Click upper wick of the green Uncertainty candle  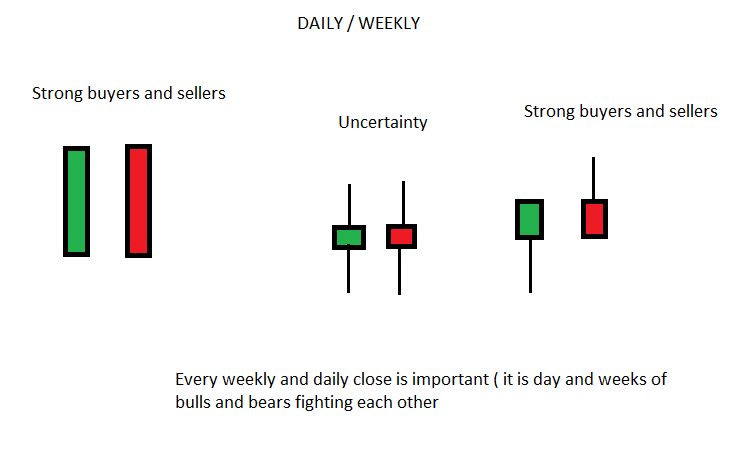(x=349, y=205)
